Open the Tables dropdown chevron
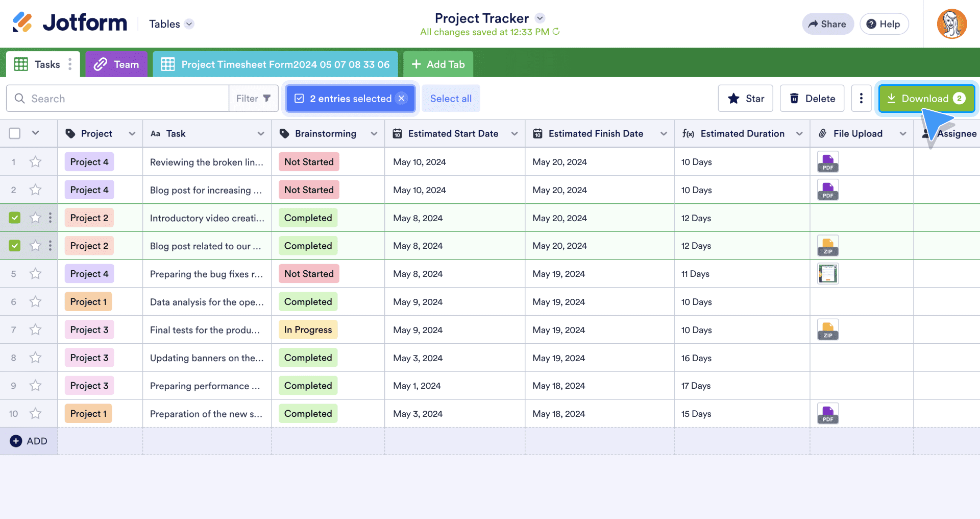The height and width of the screenshot is (519, 980). 189,24
